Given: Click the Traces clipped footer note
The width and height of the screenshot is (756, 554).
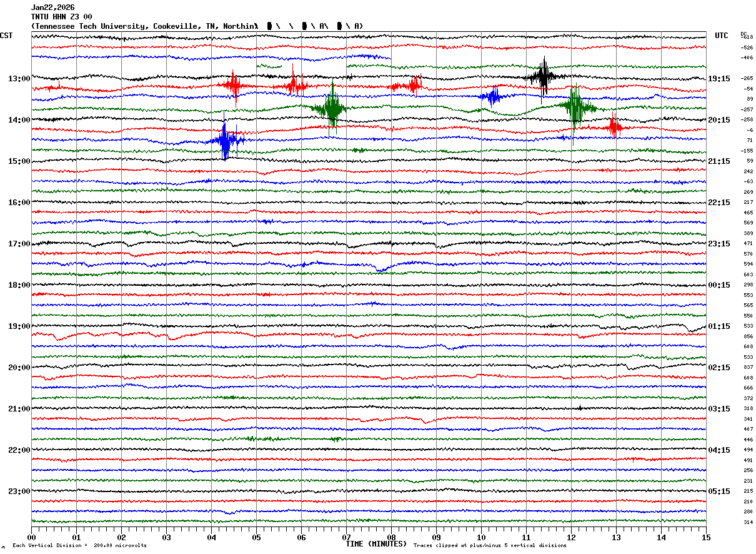Looking at the screenshot, I should click(x=490, y=545).
